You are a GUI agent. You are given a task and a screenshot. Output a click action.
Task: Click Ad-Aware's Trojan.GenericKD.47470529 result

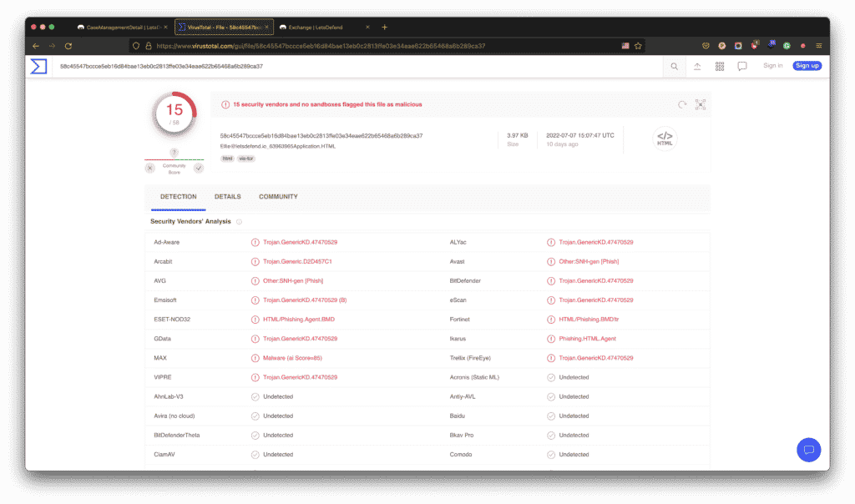300,243
